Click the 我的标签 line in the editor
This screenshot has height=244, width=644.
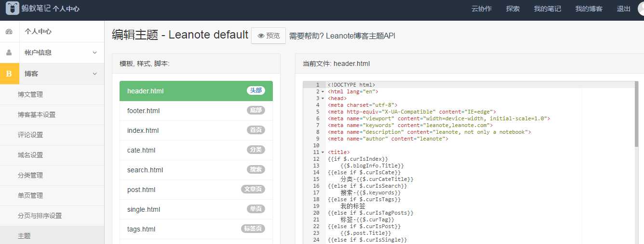(353, 206)
